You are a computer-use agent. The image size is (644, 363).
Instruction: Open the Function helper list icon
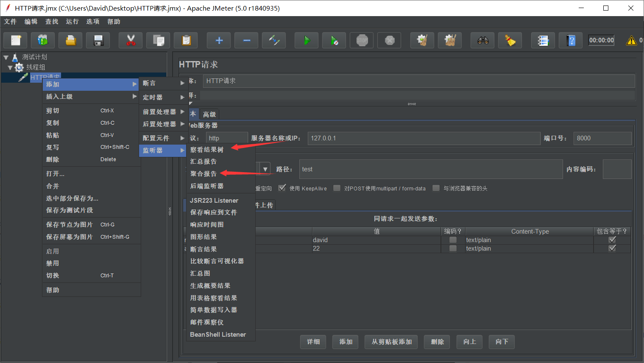543,40
